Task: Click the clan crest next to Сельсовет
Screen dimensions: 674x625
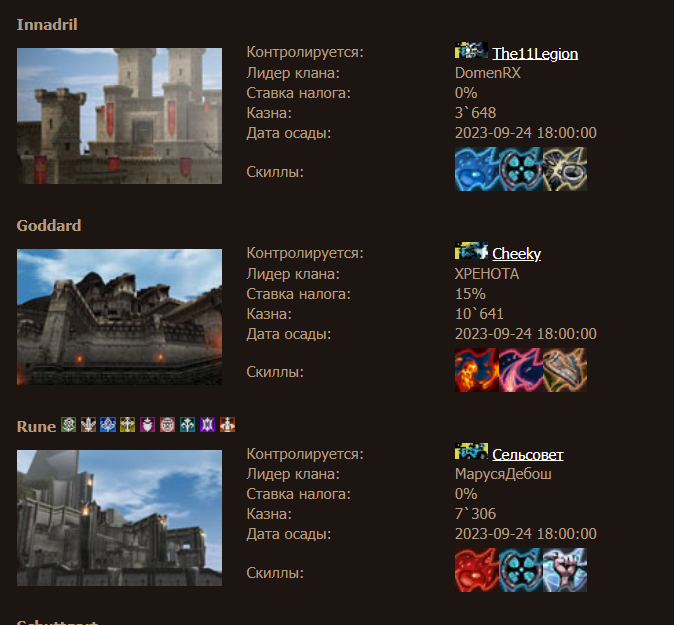Action: pyautogui.click(x=471, y=451)
